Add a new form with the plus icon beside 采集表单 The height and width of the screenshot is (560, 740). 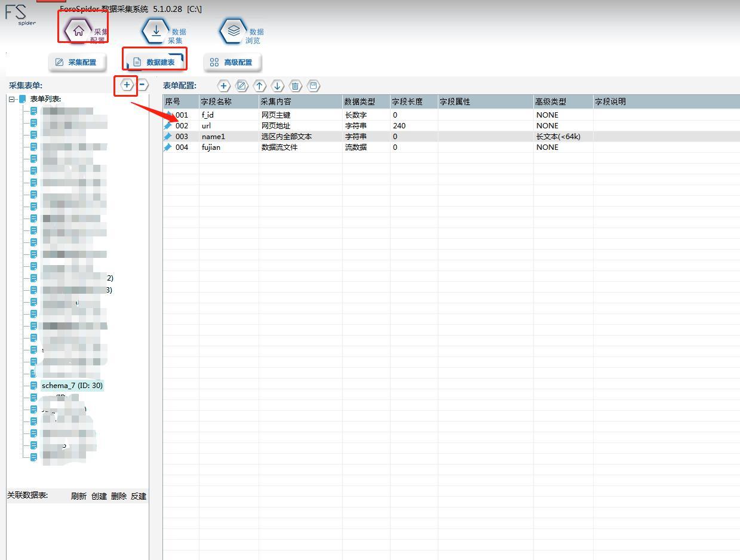[127, 85]
